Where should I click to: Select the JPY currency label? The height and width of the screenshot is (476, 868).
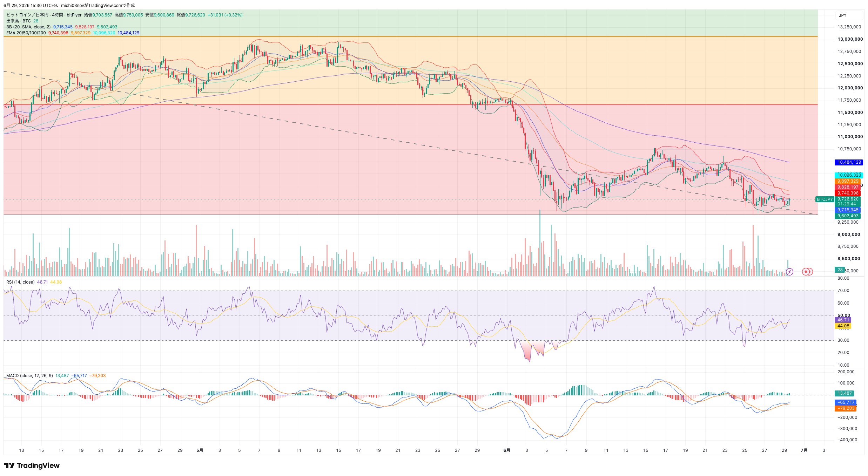coord(843,15)
